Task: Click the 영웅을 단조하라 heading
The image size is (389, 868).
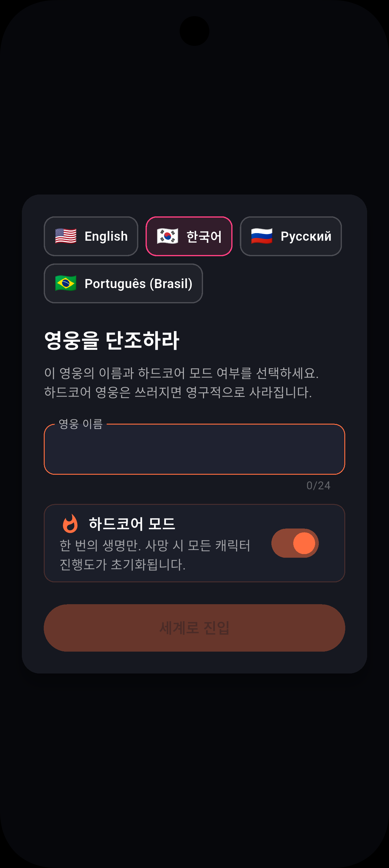Action: [112, 340]
